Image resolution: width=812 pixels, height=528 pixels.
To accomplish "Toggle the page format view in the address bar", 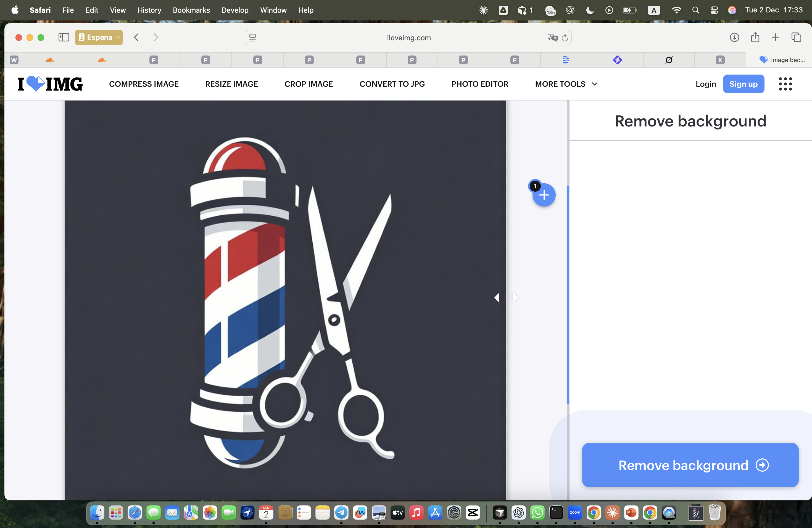I will 252,38.
